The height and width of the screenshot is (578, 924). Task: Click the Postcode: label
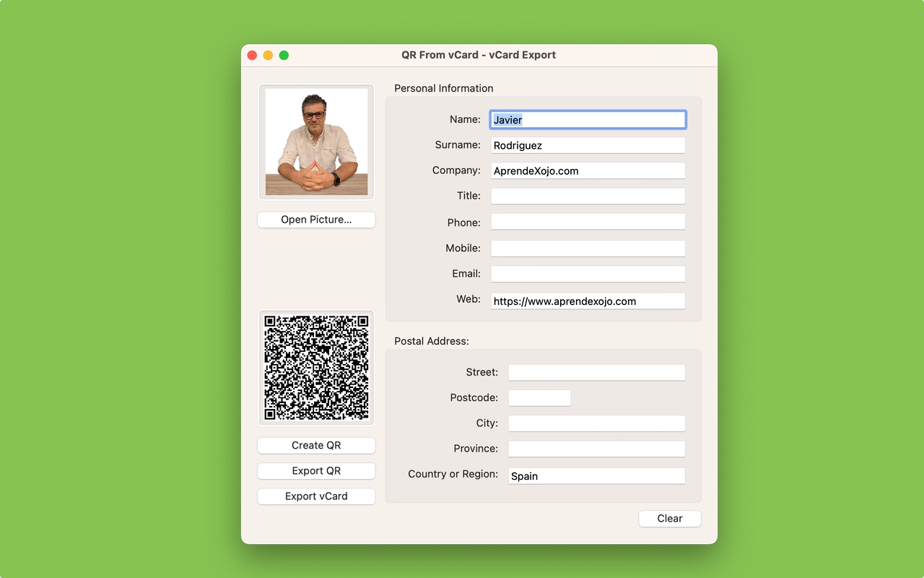coord(474,397)
